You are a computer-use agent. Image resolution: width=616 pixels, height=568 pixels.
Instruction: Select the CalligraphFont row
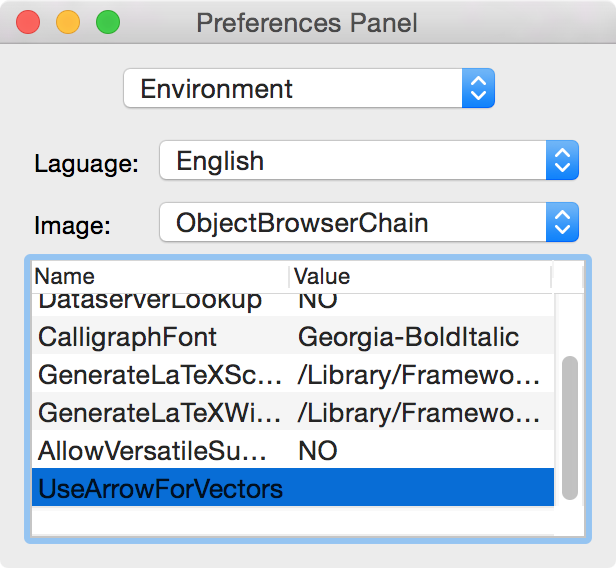coord(293,337)
